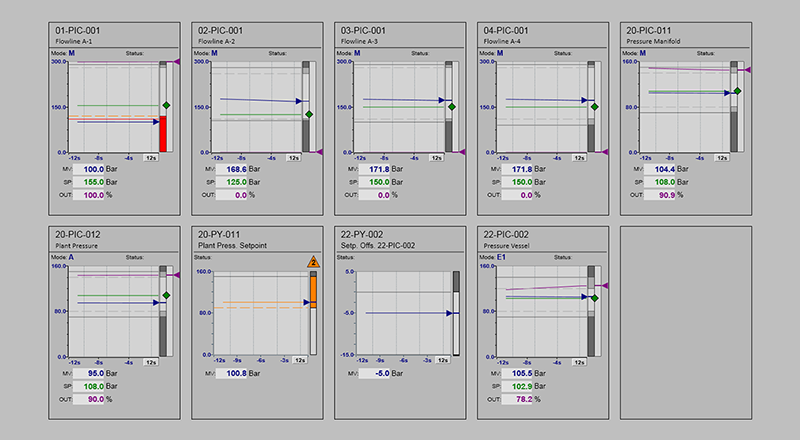Click MV value 168.6 on 02-PIC-001
Screen dimensions: 800x440
pos(232,169)
